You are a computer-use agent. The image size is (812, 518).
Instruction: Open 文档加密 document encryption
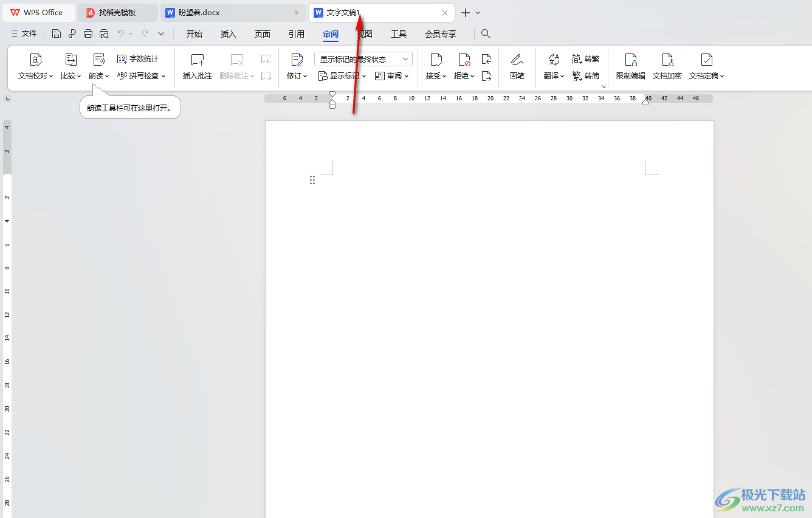[667, 66]
